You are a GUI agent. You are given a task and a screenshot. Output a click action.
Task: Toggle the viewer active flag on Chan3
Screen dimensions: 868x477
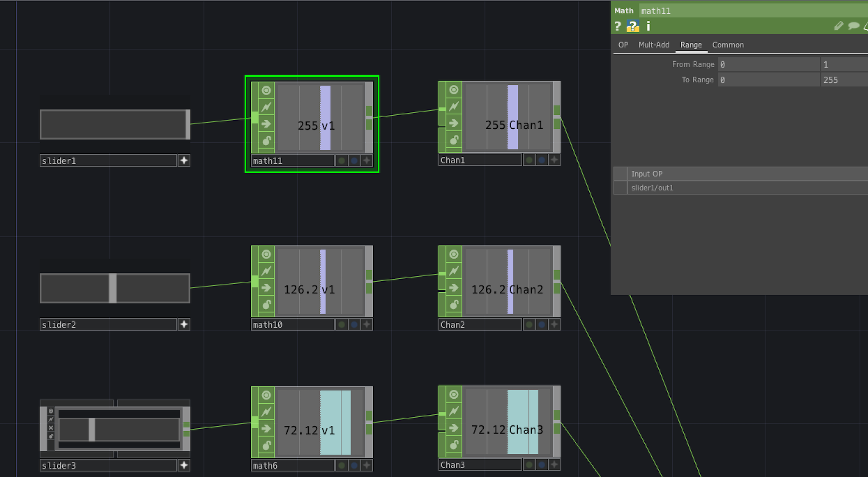coord(453,394)
